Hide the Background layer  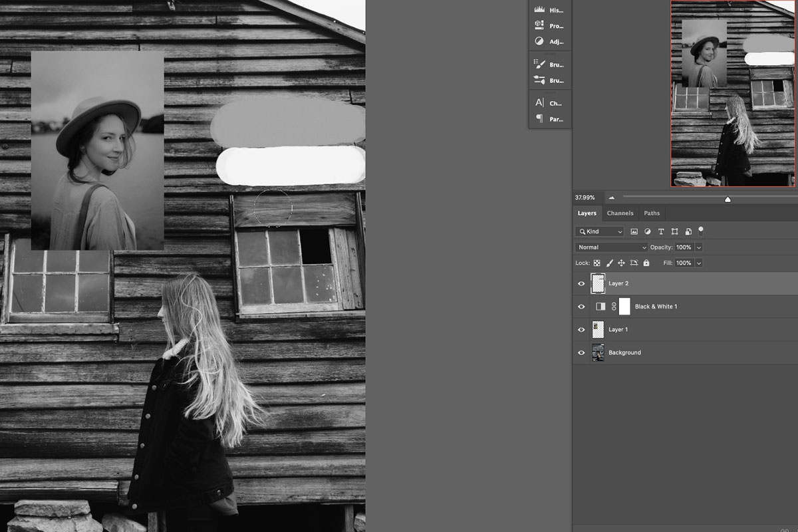point(581,352)
